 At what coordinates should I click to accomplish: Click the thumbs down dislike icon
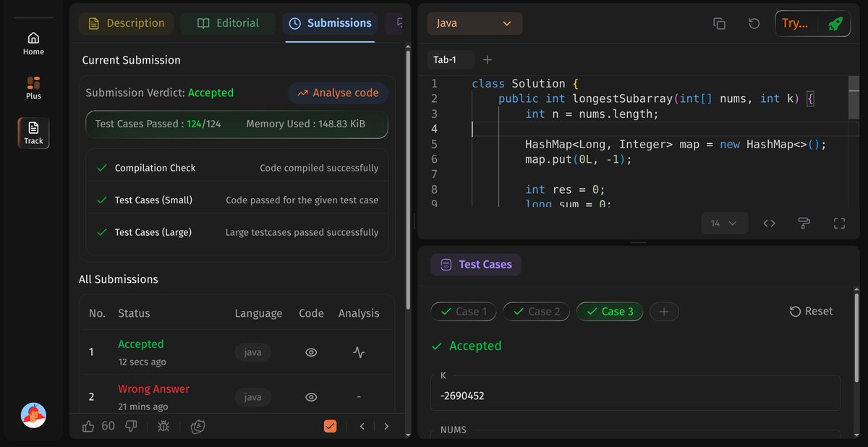coord(131,426)
